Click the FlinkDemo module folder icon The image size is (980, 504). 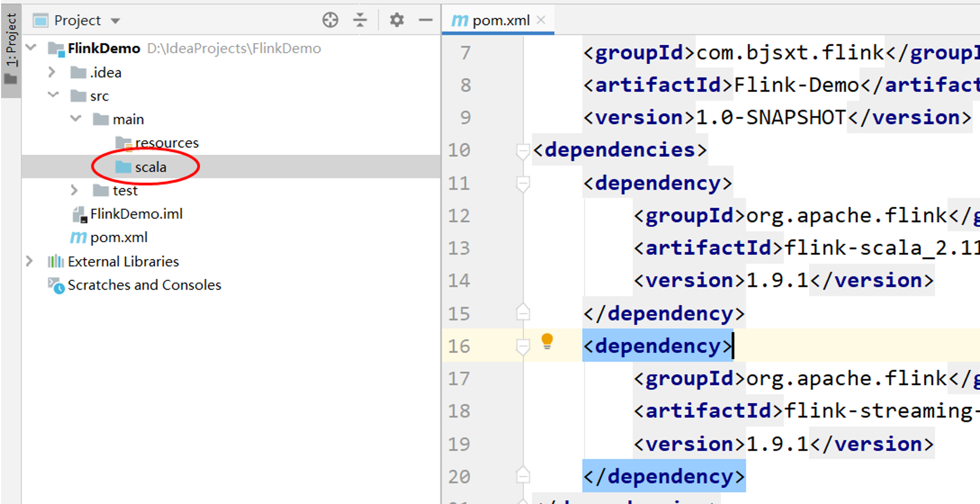click(x=56, y=49)
